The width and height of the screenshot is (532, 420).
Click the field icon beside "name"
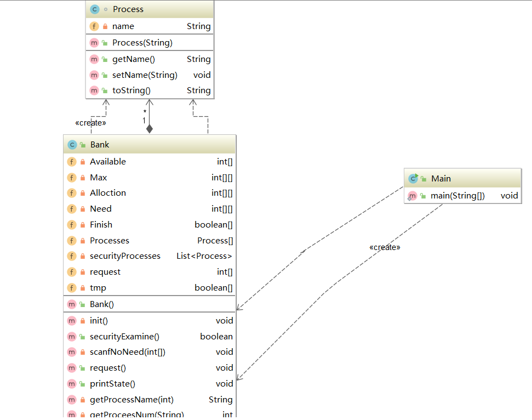(94, 26)
